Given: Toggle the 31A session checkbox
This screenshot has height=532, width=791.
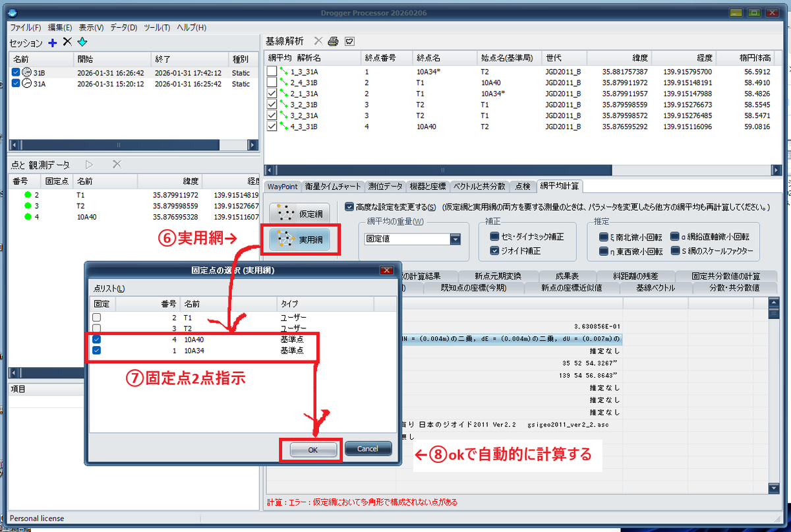Looking at the screenshot, I should [16, 84].
